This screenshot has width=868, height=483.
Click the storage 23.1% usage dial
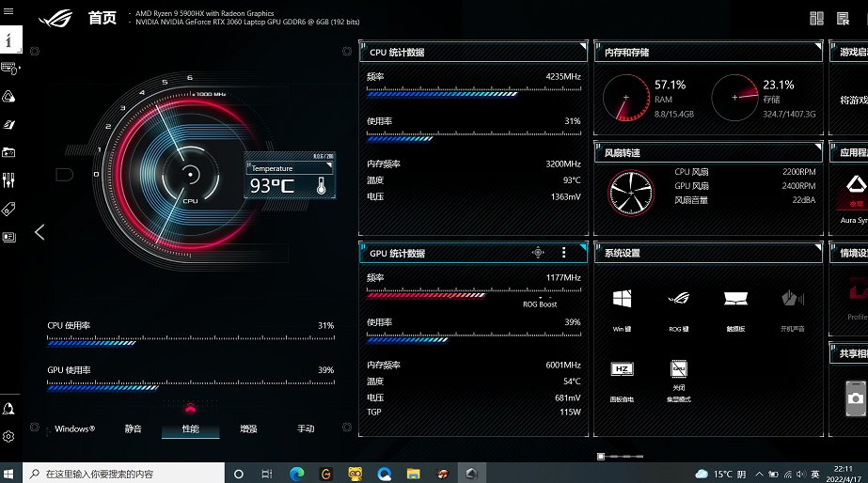[x=734, y=98]
